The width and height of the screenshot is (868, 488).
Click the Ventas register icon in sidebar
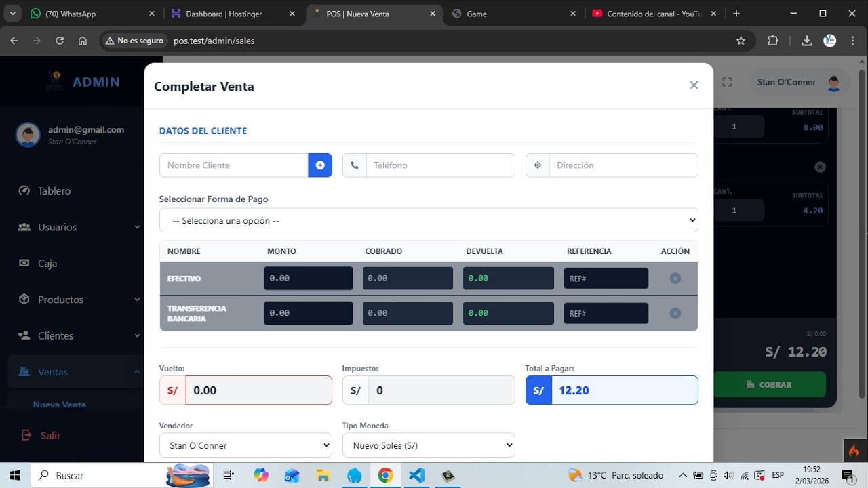point(24,371)
